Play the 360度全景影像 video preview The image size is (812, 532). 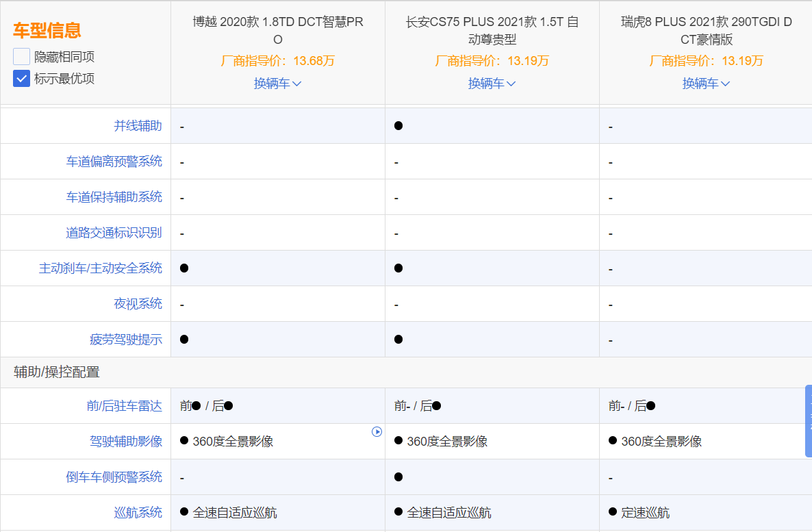tap(376, 431)
